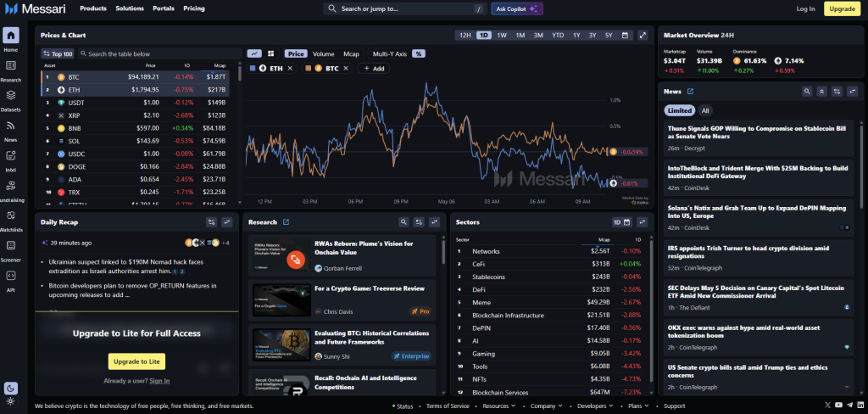Screen dimensions: 868x414
Task: Expand the Prices & Chart panel fullscreen
Action: point(643,35)
